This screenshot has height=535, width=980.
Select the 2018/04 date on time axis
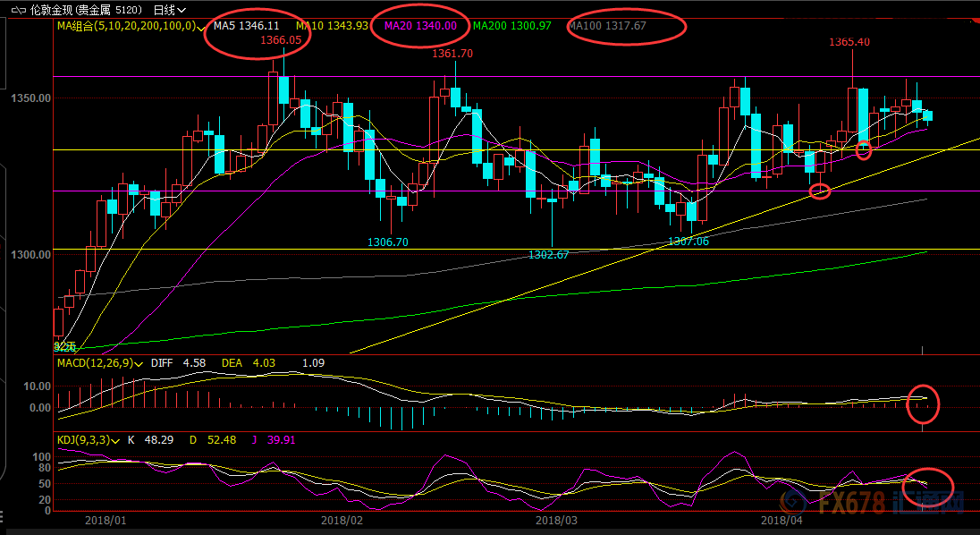781,519
